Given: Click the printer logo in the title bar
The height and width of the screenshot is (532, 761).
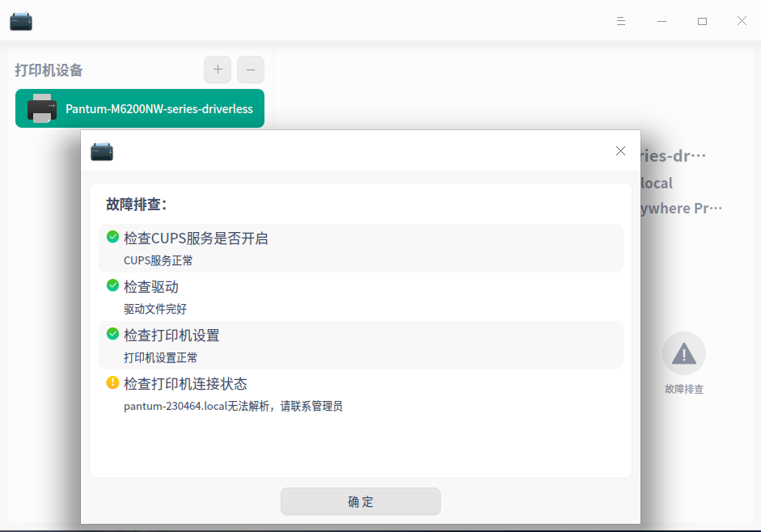Looking at the screenshot, I should click(20, 20).
